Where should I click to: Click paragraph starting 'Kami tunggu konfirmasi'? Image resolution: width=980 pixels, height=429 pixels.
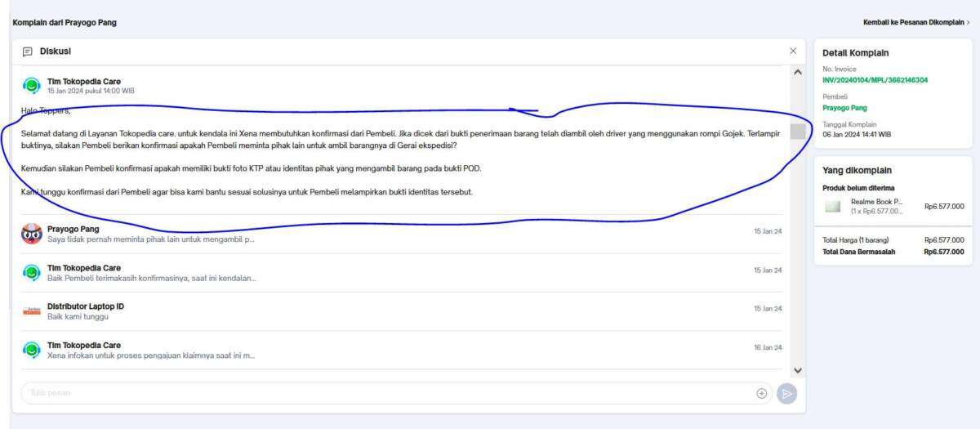pos(247,192)
